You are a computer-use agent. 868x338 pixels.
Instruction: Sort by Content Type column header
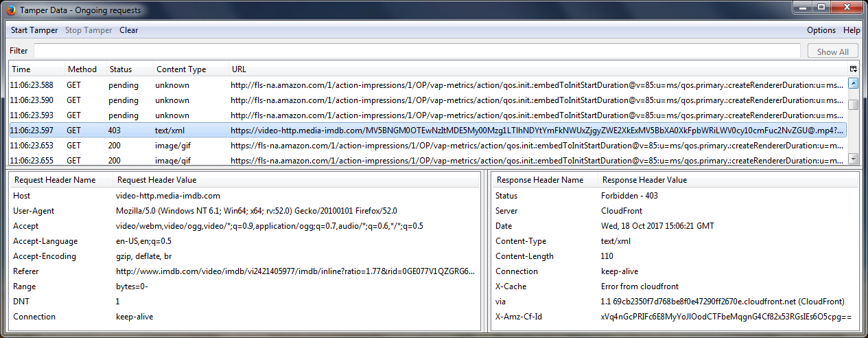point(191,69)
